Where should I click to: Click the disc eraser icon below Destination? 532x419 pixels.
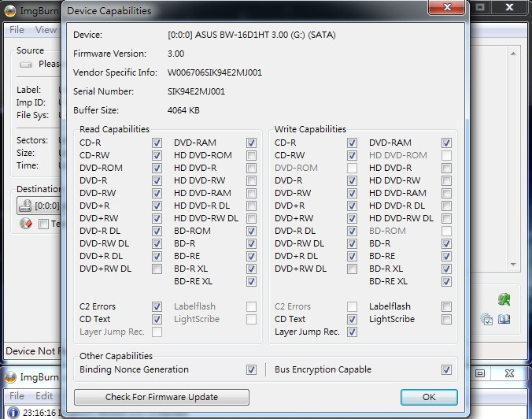pyautogui.click(x=27, y=224)
